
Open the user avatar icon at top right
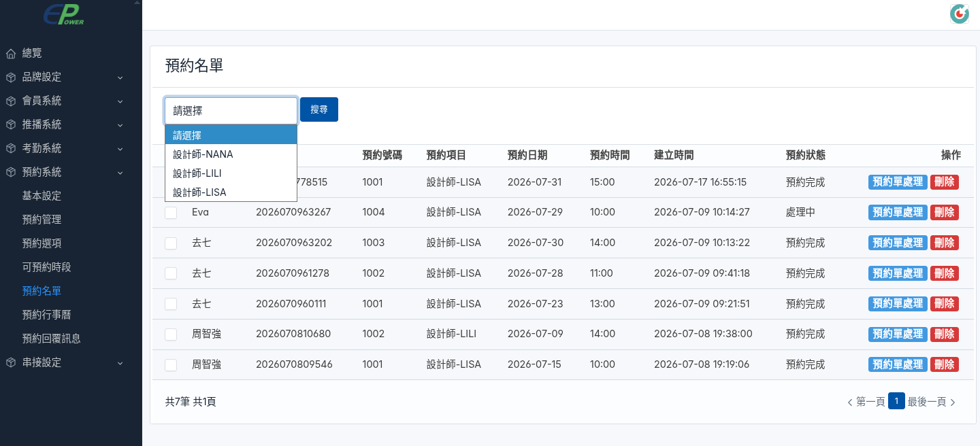[x=960, y=14]
